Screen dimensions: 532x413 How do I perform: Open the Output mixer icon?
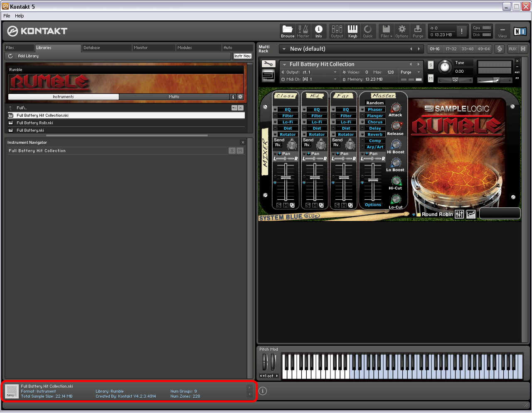click(337, 31)
